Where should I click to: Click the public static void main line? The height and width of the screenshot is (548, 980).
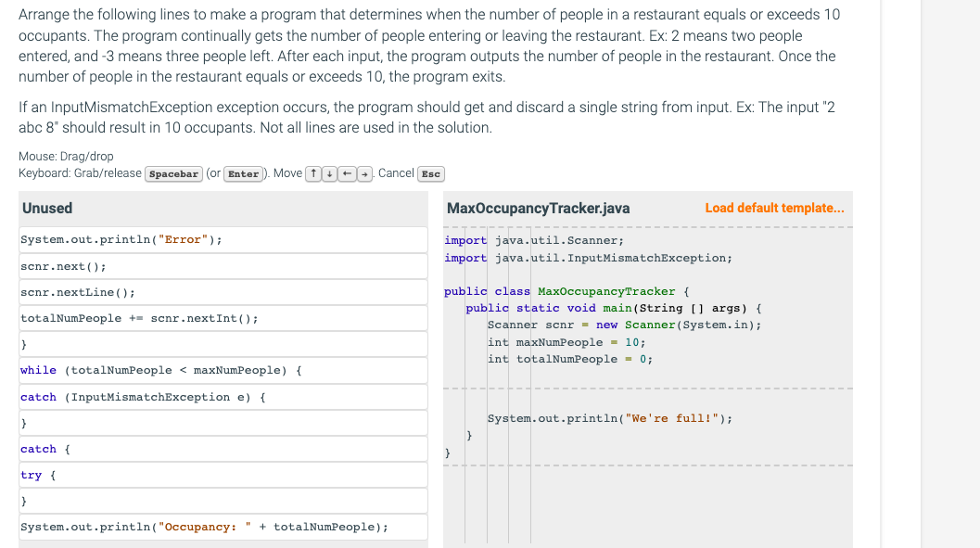point(614,308)
